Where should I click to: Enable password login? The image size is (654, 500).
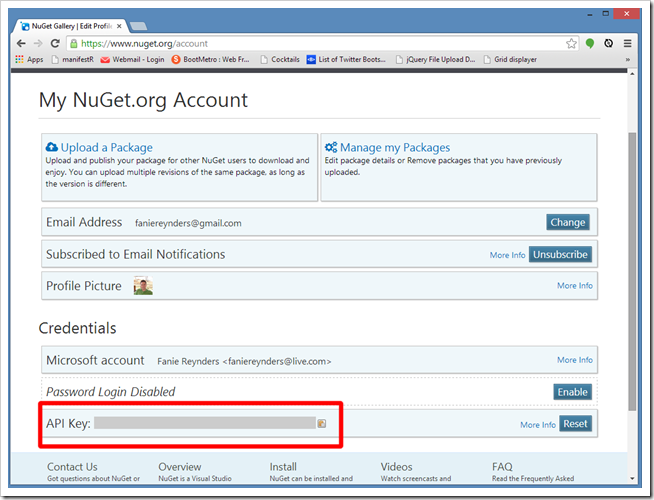click(572, 392)
